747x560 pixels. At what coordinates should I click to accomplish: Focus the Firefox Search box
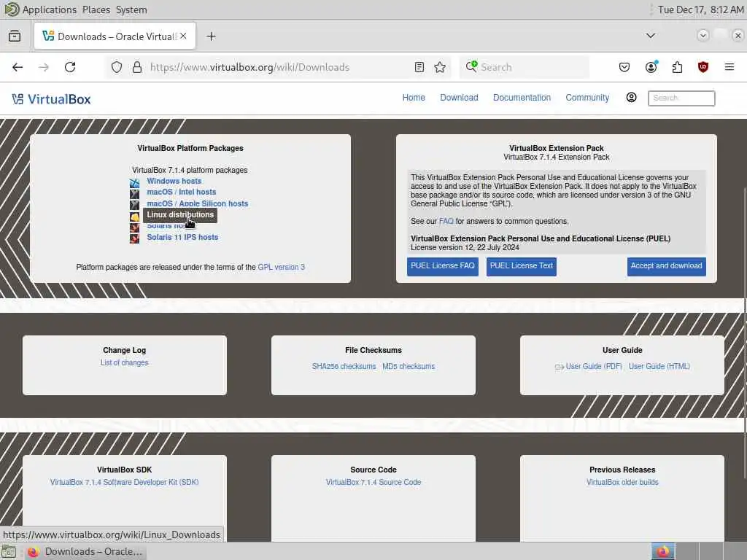pyautogui.click(x=524, y=67)
